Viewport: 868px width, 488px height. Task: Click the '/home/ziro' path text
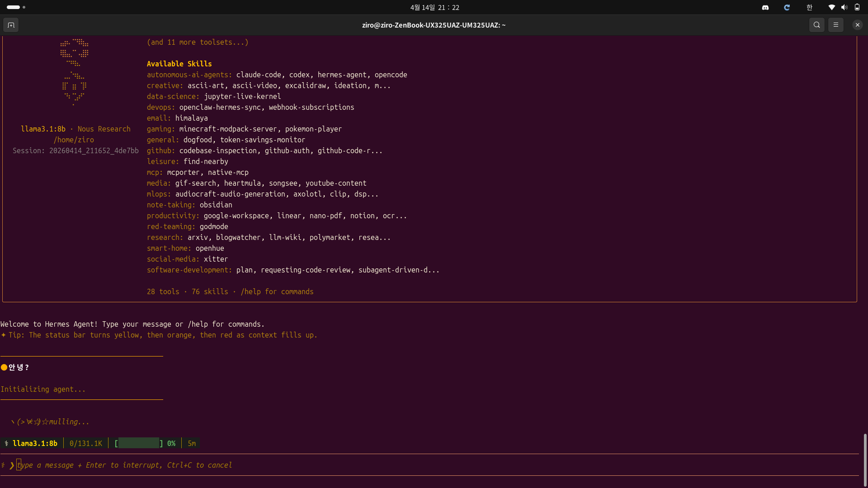(x=74, y=140)
